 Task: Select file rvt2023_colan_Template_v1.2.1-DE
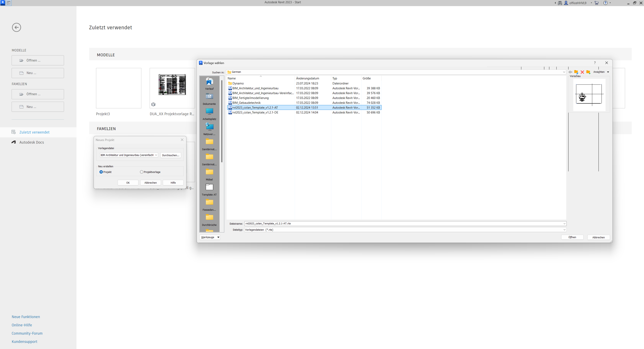coord(304,112)
